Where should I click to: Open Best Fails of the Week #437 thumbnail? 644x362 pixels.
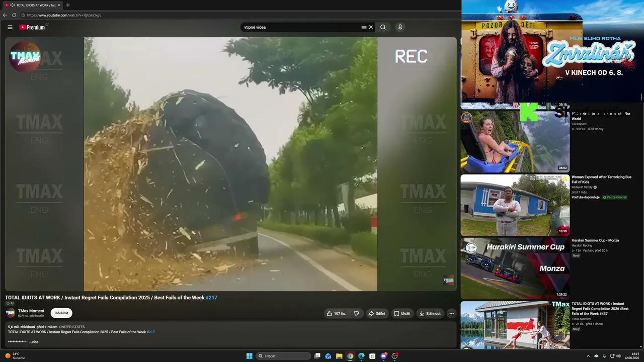click(x=515, y=325)
